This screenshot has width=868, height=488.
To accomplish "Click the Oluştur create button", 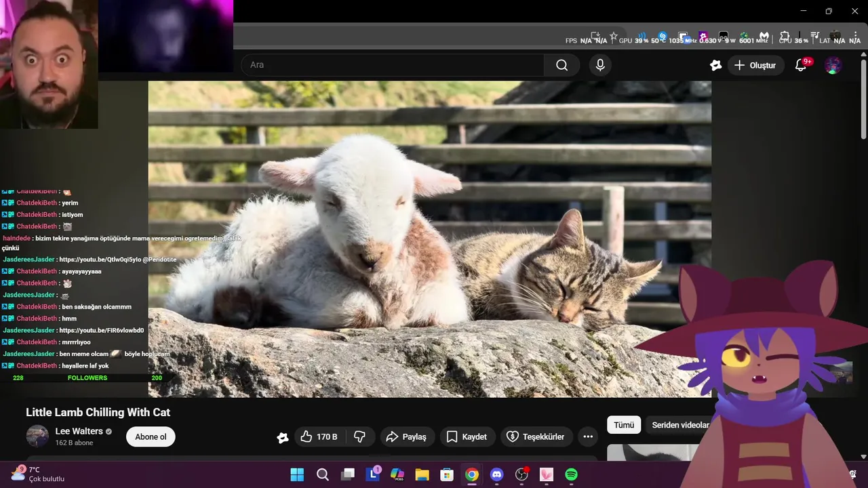I will pos(756,65).
